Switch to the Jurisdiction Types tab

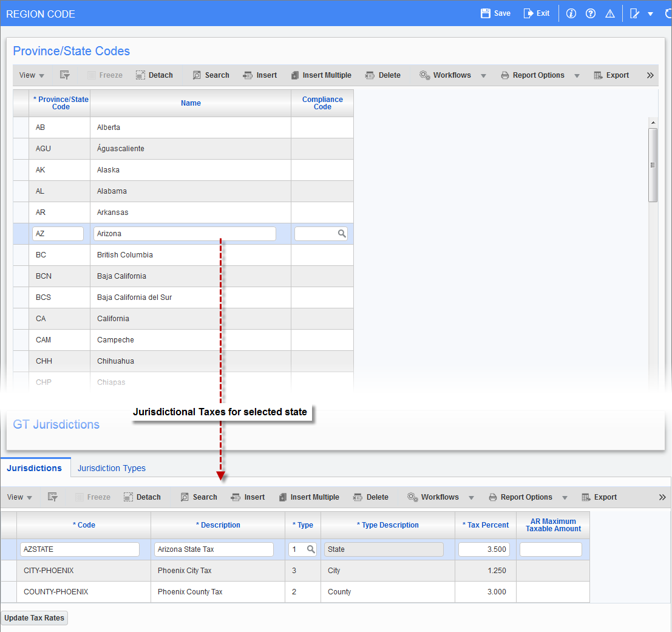point(112,468)
